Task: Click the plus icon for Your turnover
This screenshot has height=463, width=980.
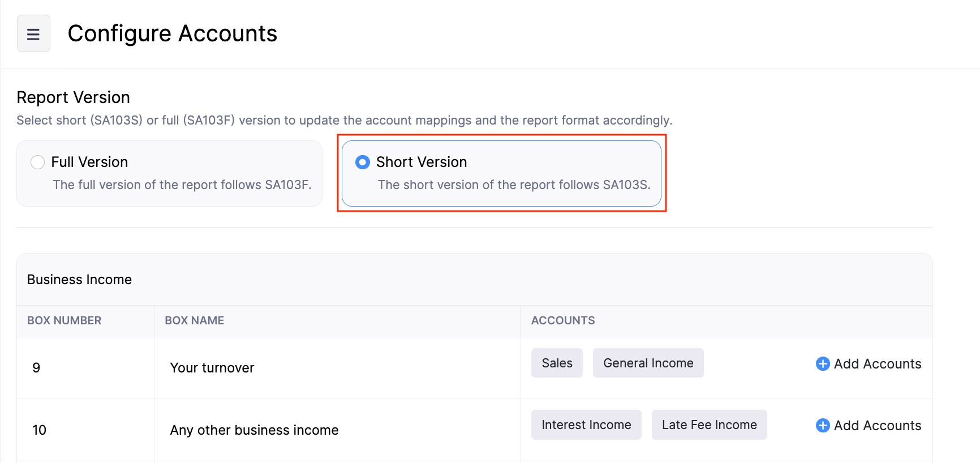Action: pos(823,364)
